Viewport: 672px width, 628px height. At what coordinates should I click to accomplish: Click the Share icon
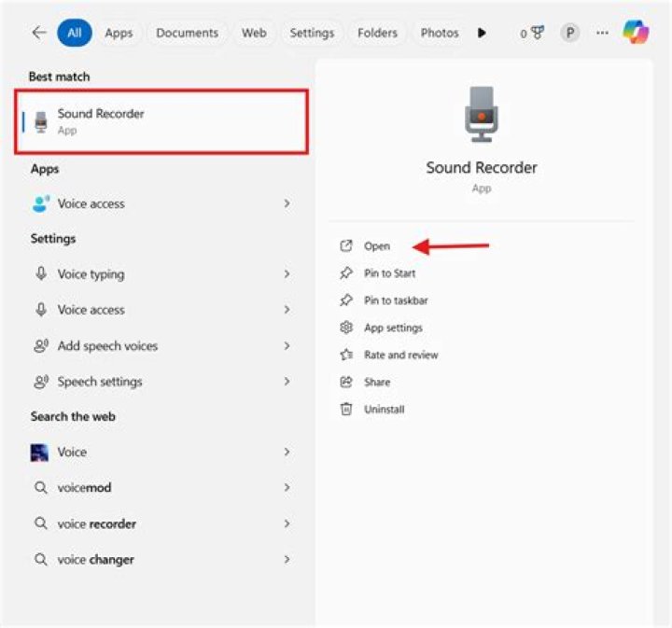tap(346, 382)
